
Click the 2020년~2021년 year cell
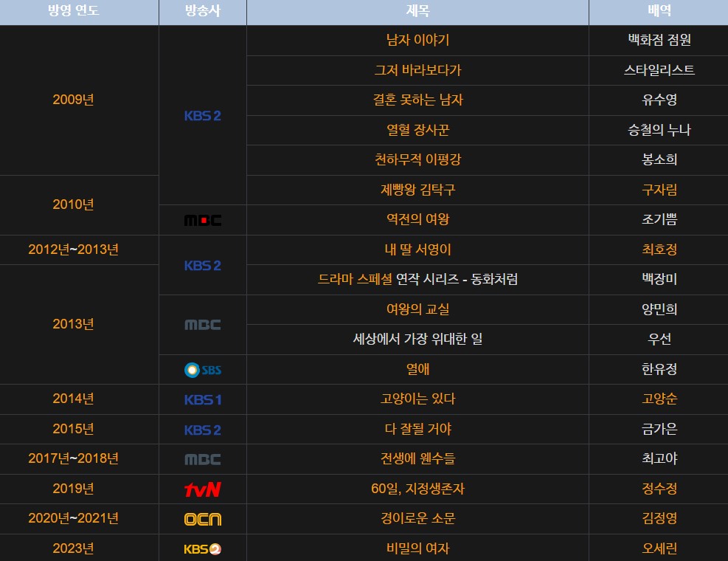click(79, 519)
